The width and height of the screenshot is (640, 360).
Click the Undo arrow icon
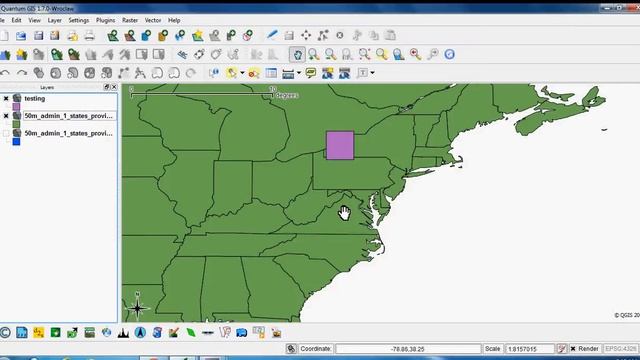click(5, 73)
